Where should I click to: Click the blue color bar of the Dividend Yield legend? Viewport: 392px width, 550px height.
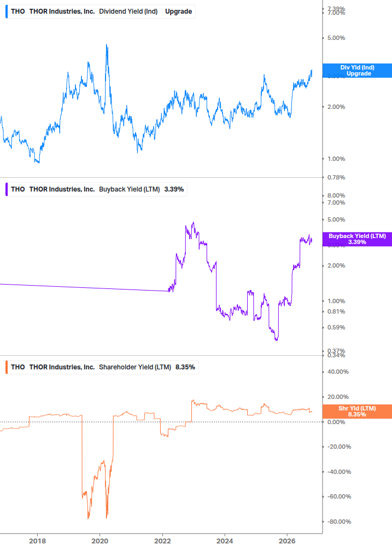[7, 11]
